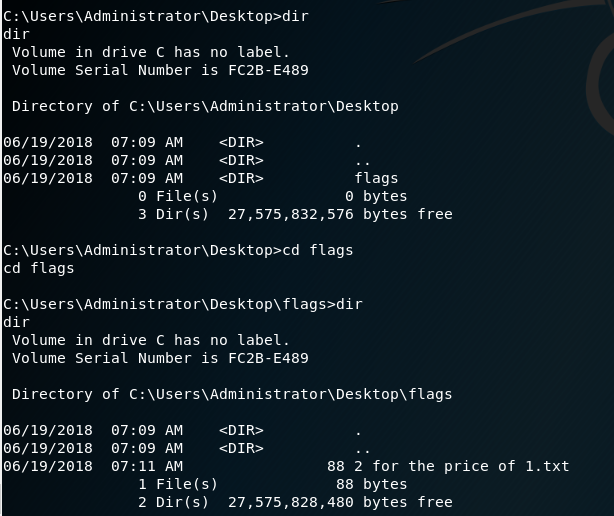The image size is (614, 516).
Task: Click the "27,575,828,480 bytes free" text
Action: [340, 502]
